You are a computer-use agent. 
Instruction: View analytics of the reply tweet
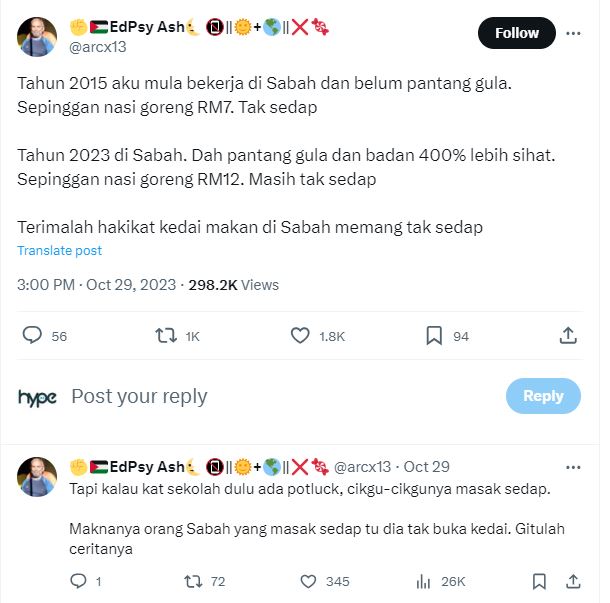click(x=422, y=581)
